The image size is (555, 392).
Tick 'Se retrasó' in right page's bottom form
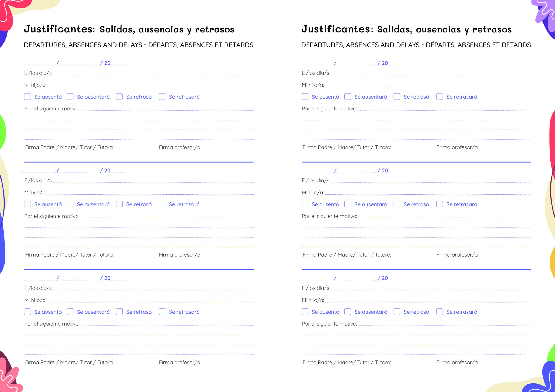point(397,312)
